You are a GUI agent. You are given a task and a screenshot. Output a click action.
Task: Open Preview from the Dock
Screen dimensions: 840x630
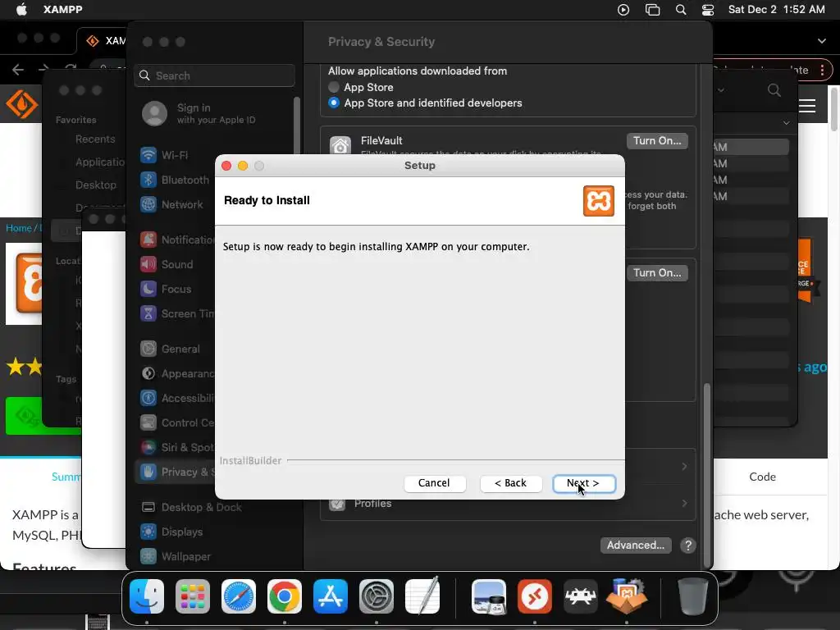(489, 596)
